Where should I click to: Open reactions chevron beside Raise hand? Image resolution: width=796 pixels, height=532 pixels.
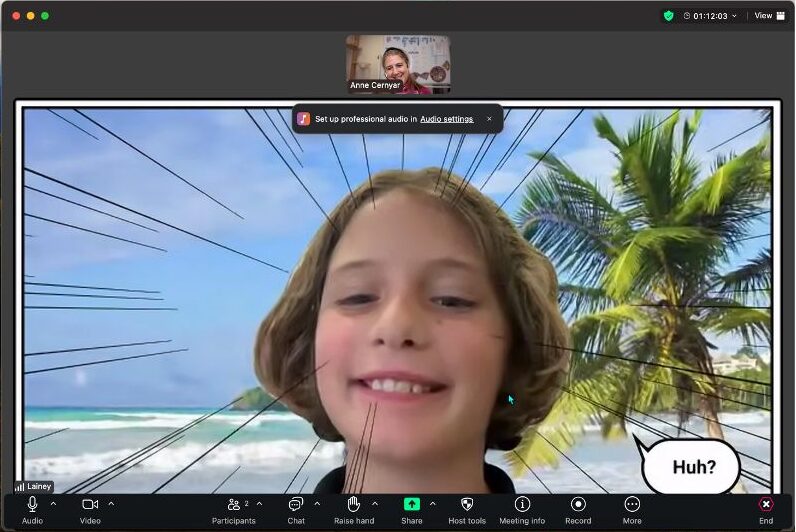[375, 504]
